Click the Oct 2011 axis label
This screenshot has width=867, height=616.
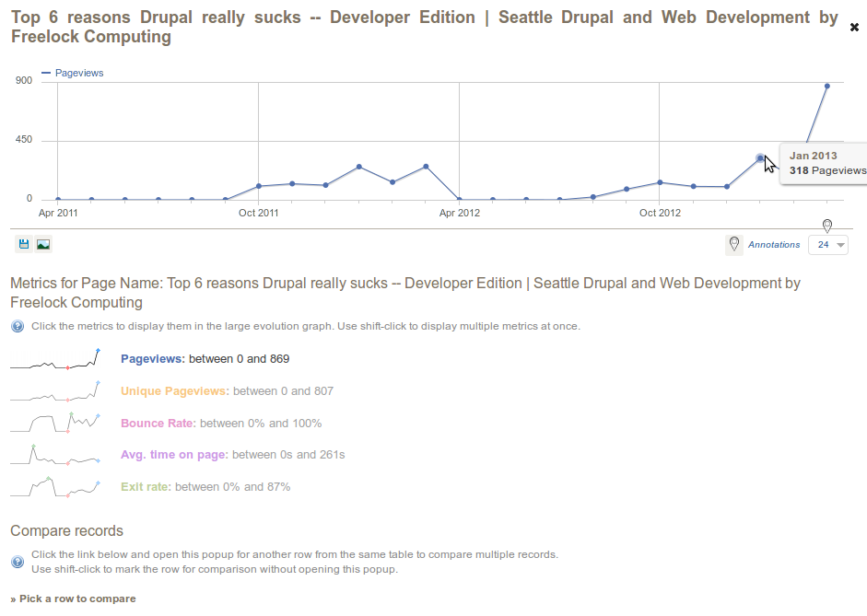(x=259, y=213)
